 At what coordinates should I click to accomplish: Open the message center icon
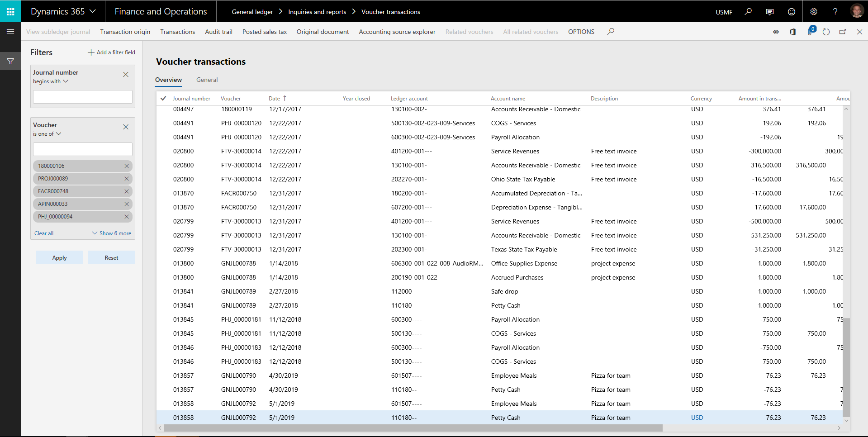(769, 11)
